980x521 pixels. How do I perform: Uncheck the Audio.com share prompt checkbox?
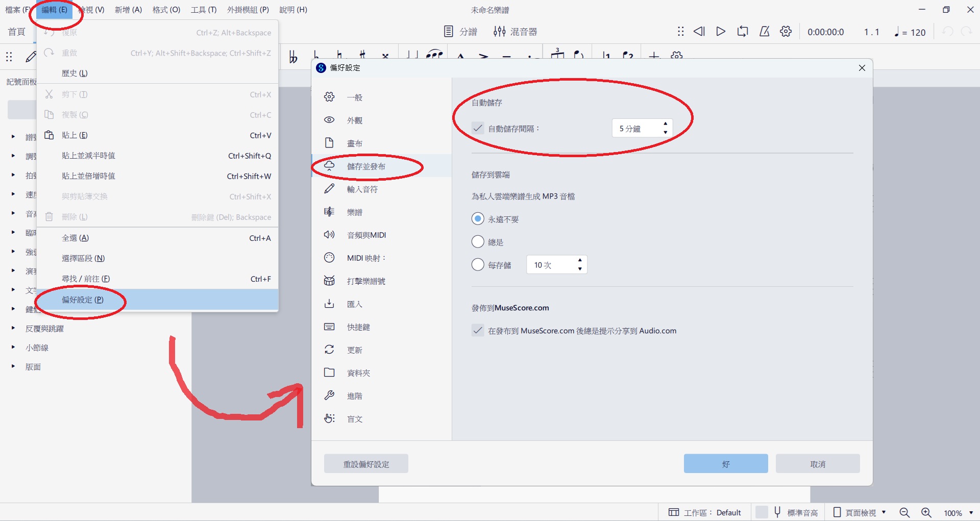pos(478,331)
